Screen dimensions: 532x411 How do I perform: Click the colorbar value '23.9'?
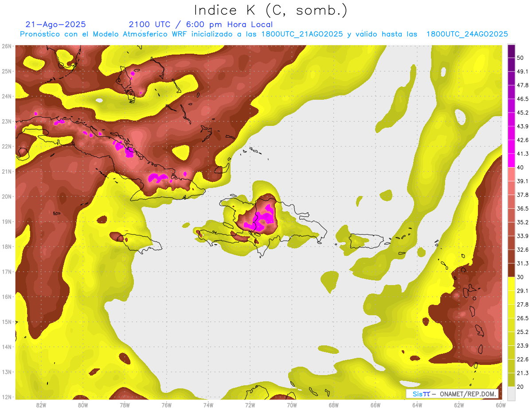523,346
